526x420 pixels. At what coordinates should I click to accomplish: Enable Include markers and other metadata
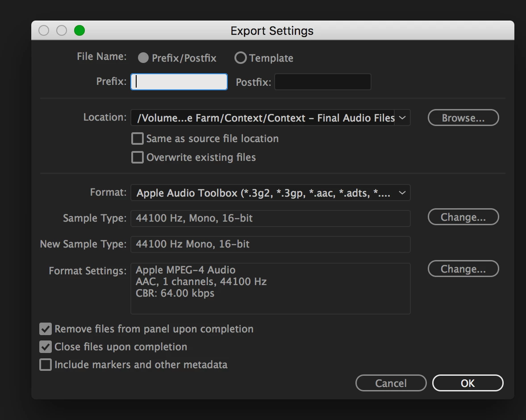[46, 365]
